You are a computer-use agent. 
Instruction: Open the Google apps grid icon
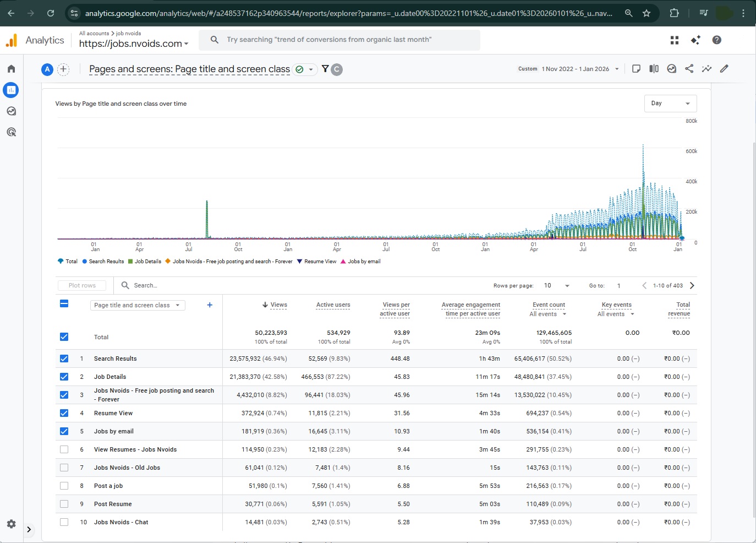pyautogui.click(x=675, y=40)
